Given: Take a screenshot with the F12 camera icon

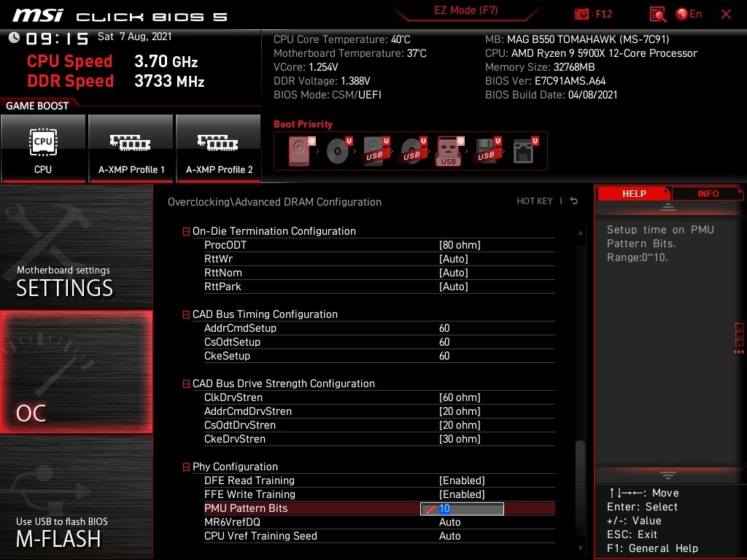Looking at the screenshot, I should (x=581, y=14).
